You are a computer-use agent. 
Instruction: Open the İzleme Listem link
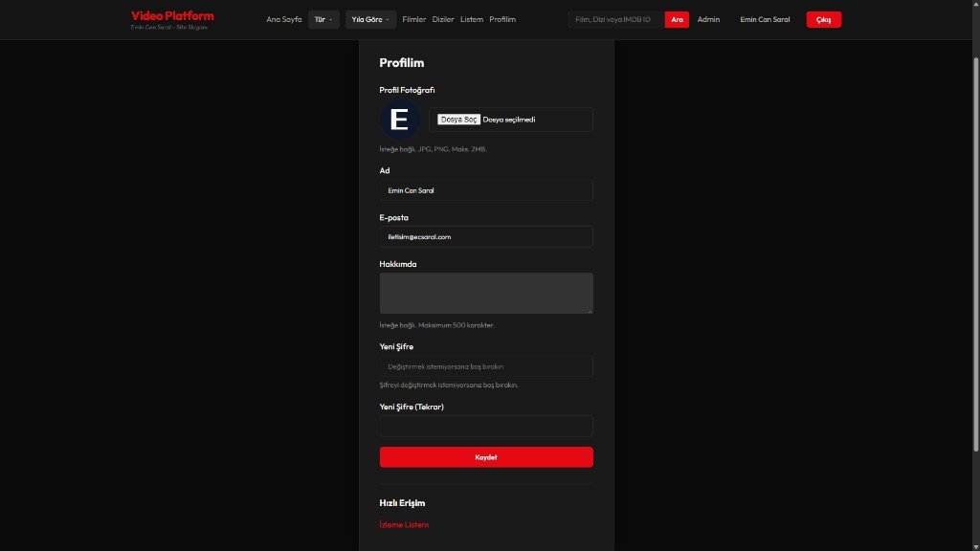click(404, 524)
